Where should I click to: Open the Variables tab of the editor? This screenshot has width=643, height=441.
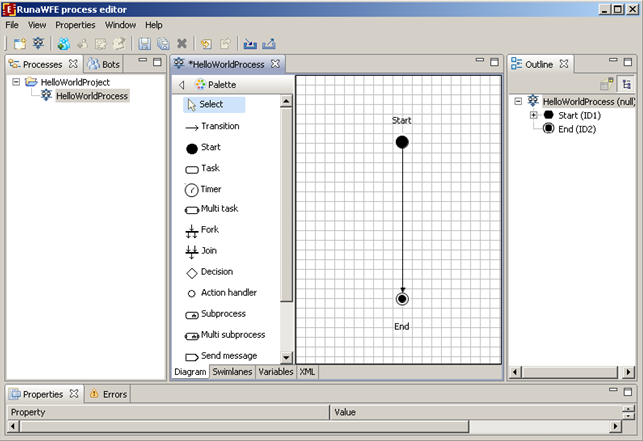(x=275, y=371)
